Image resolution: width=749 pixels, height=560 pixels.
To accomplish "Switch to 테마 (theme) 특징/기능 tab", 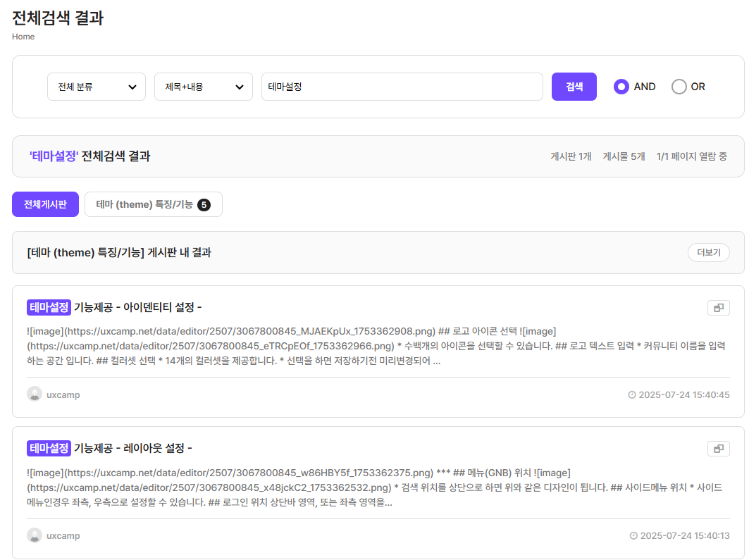I will tap(144, 205).
